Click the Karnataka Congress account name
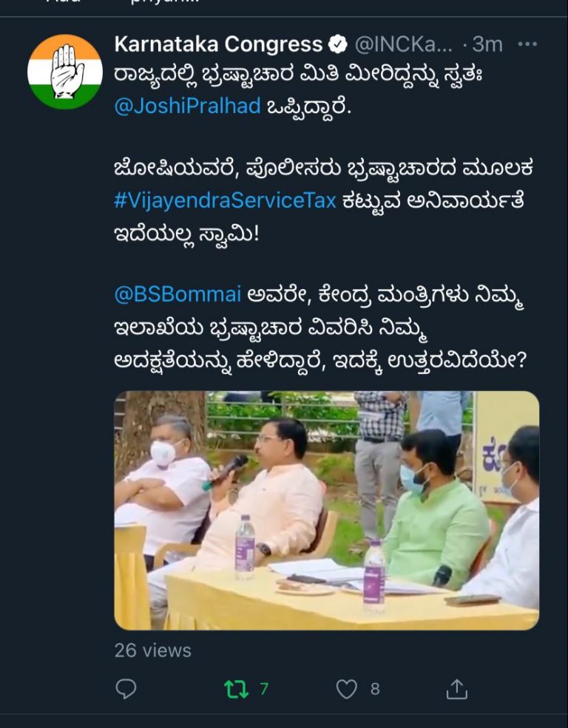This screenshot has height=728, width=568. point(218,44)
